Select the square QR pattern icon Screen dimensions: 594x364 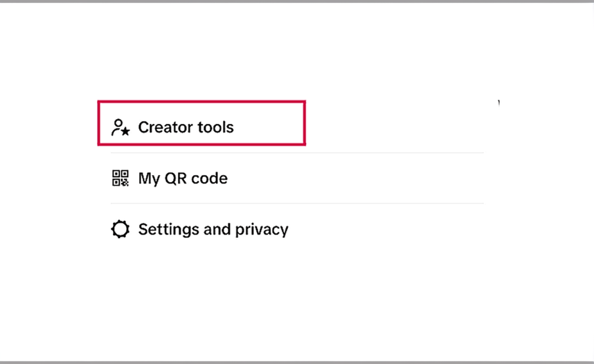tap(120, 178)
